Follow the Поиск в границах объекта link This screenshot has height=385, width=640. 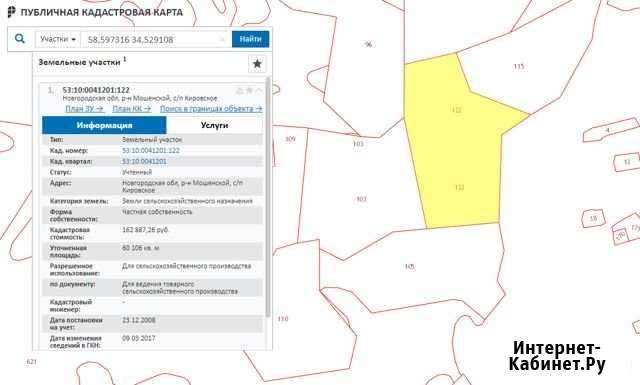(211, 109)
